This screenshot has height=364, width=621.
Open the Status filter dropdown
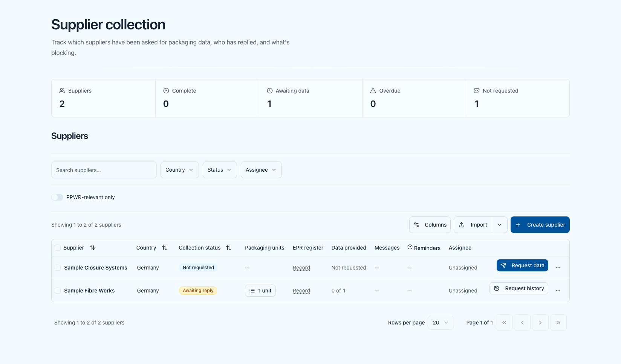coord(220,170)
